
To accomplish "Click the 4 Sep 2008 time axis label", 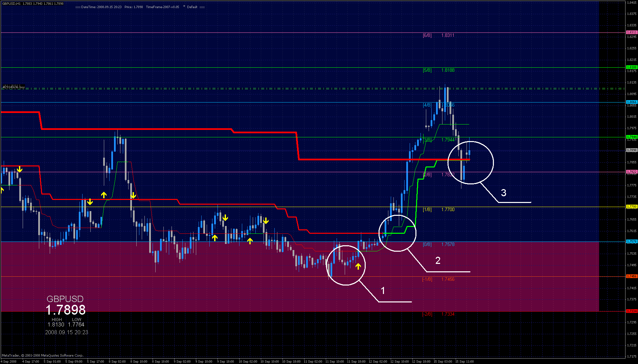I will pyautogui.click(x=9, y=362).
